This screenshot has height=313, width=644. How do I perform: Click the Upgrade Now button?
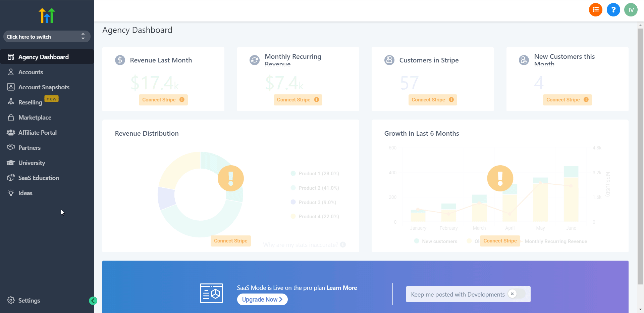tap(262, 299)
